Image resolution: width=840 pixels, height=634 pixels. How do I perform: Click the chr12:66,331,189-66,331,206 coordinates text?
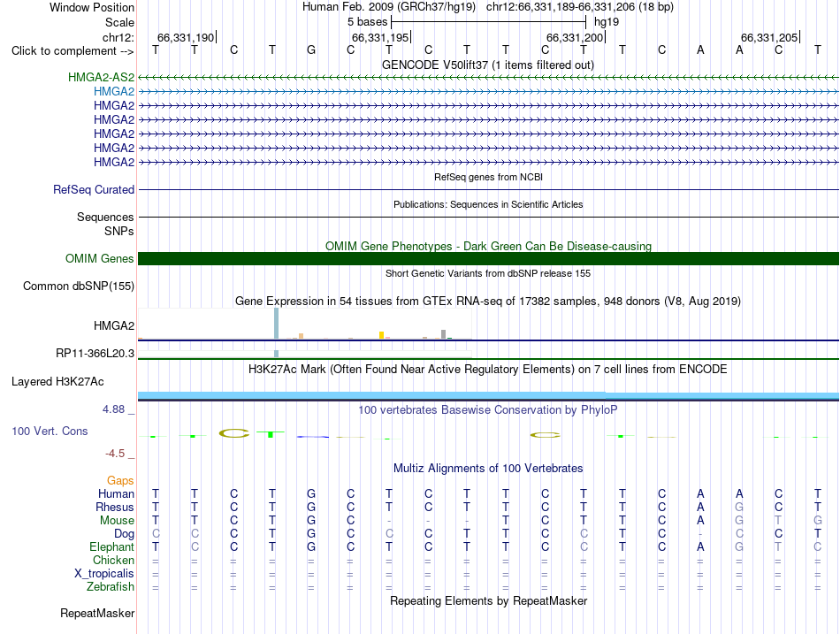click(580, 7)
